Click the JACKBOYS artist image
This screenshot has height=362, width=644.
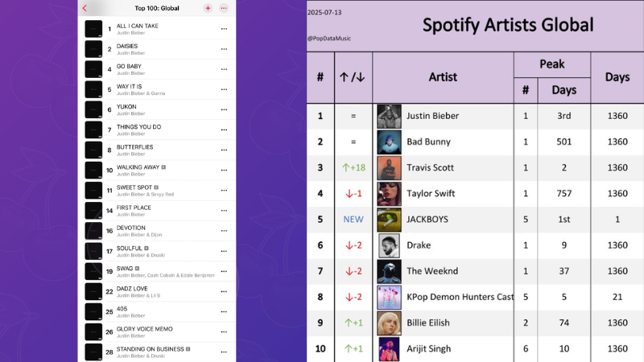389,220
